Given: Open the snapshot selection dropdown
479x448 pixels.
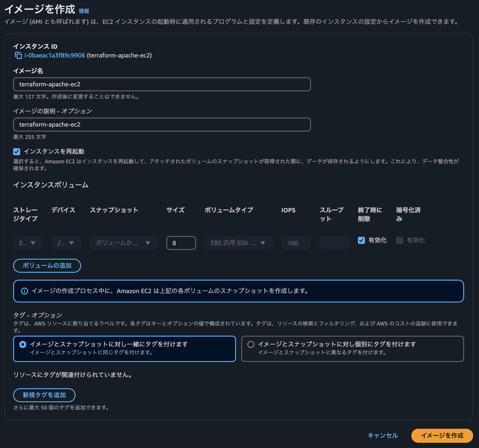Looking at the screenshot, I should (123, 243).
